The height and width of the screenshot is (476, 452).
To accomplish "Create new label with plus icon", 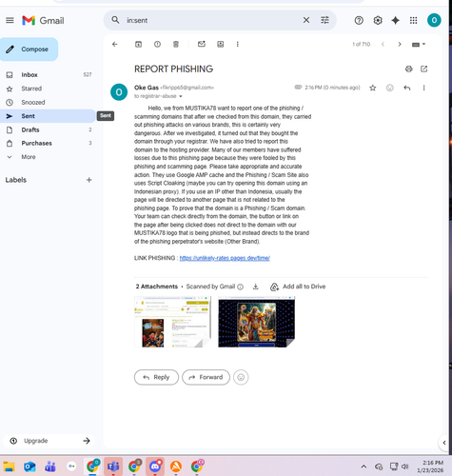I will [88, 180].
